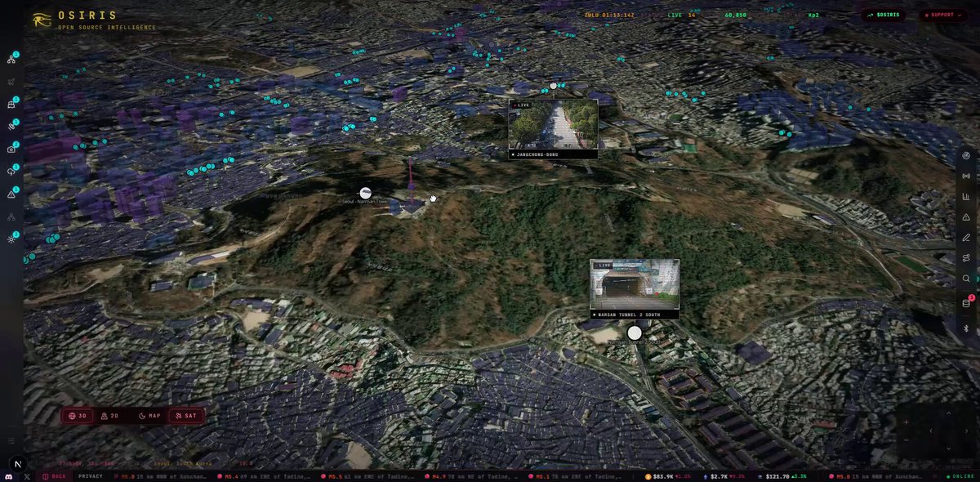Click the M5.4 earthquake ticker entry

coord(265,476)
